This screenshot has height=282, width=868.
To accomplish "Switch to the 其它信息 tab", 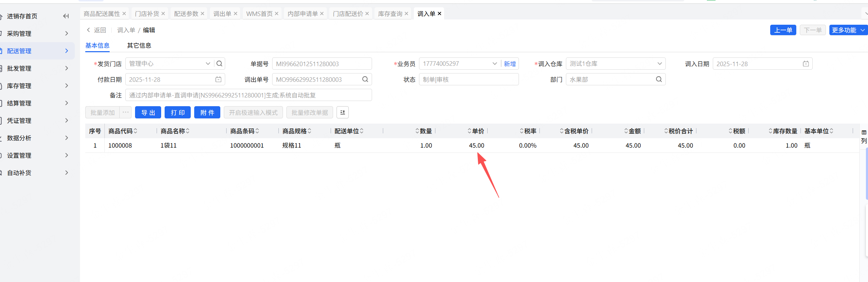I will tap(139, 45).
